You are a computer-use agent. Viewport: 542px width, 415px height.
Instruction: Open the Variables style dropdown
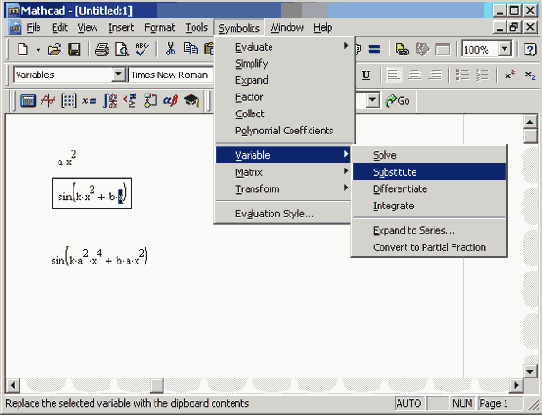coord(118,74)
